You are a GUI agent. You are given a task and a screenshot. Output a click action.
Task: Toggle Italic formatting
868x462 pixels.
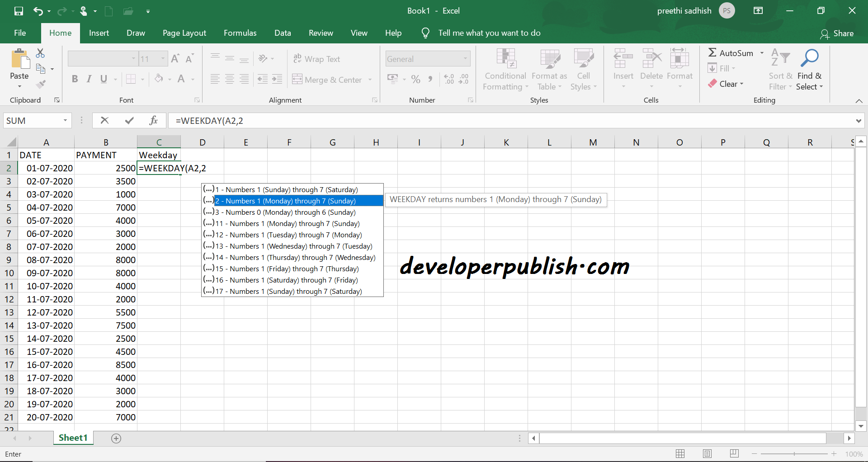pos(89,79)
